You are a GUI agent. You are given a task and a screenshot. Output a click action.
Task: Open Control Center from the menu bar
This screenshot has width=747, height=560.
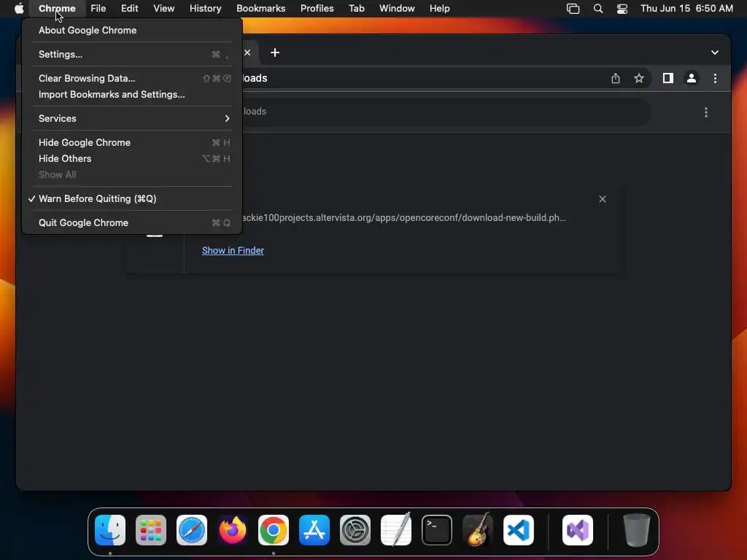[x=622, y=9]
